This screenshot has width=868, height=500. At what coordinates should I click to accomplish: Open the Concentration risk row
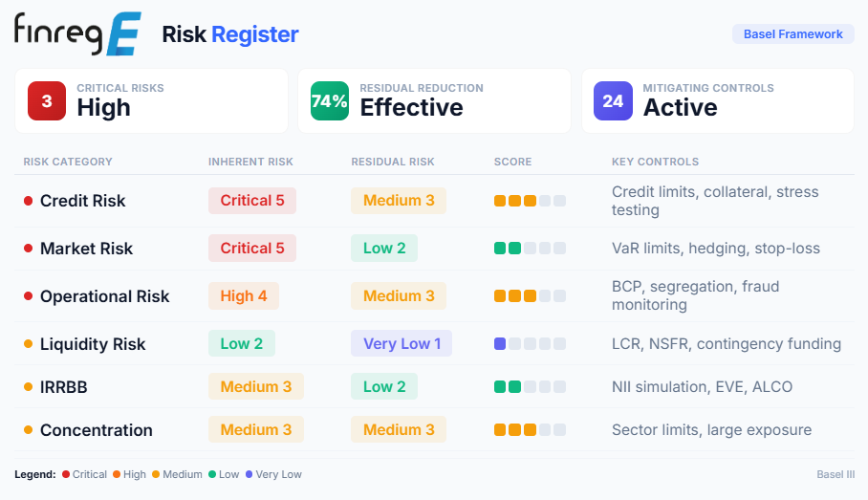434,429
